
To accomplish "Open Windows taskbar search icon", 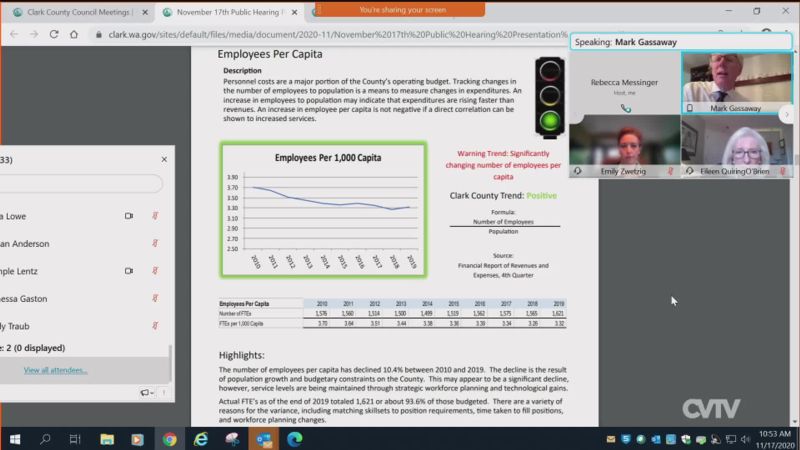I will [45, 439].
